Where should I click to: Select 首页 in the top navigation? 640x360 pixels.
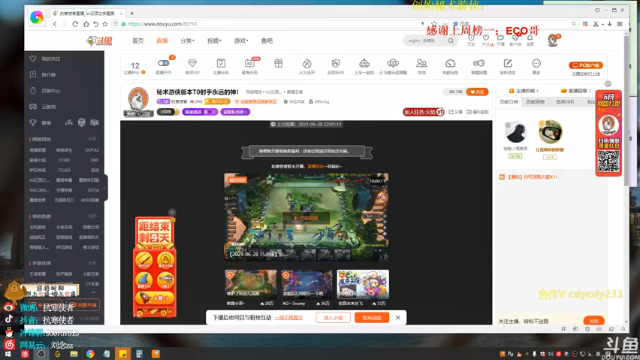pos(138,41)
